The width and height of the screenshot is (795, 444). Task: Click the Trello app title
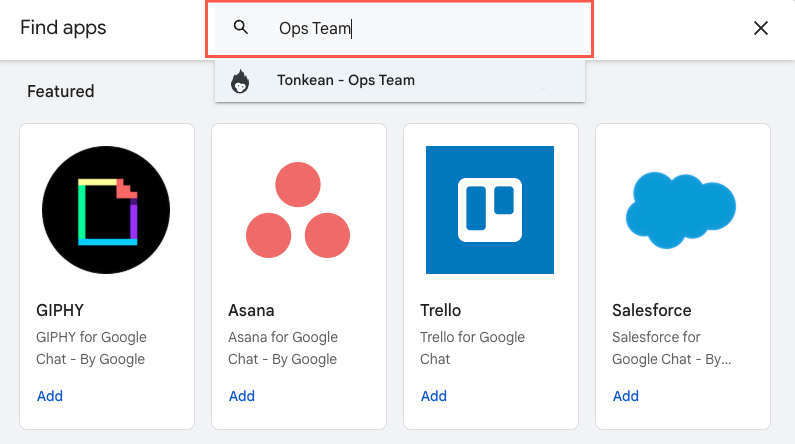coord(441,310)
